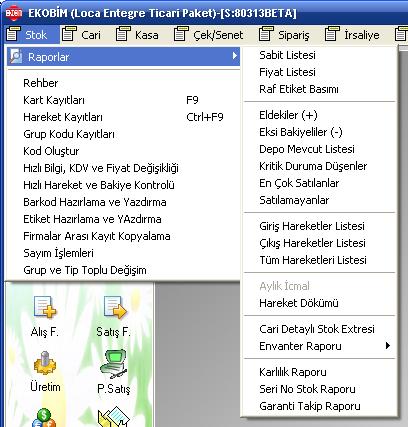
Task: Select Hareket Dökümü report entry
Action: 299,303
